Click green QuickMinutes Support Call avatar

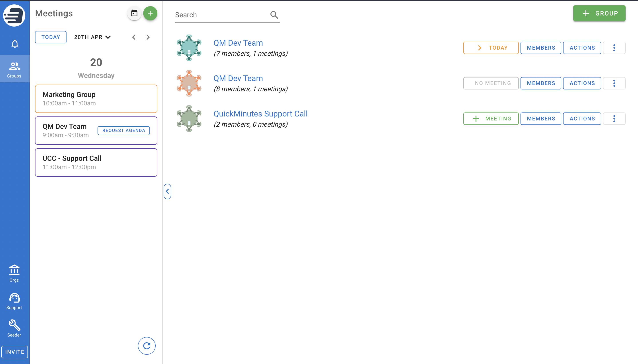point(189,119)
